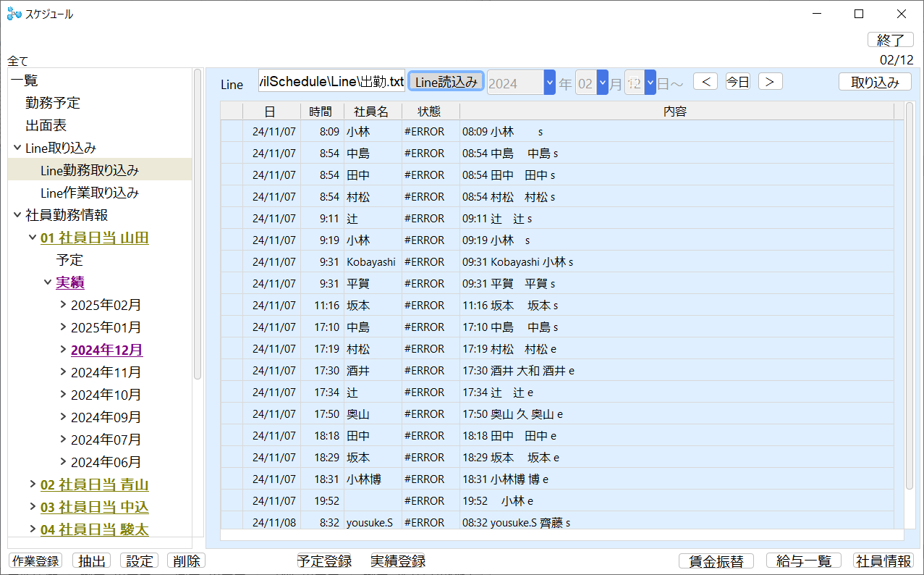Click the 実績登録 button
The image size is (924, 575).
click(x=398, y=561)
